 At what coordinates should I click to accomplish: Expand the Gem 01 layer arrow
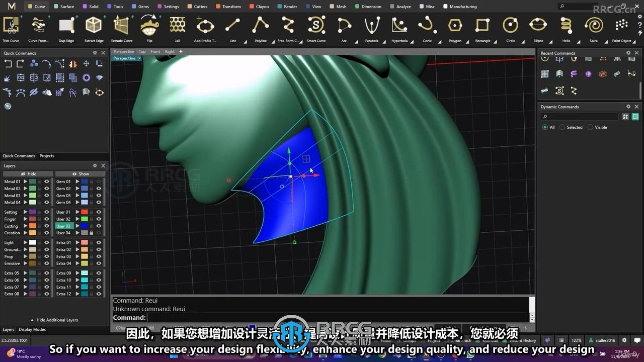(77, 182)
